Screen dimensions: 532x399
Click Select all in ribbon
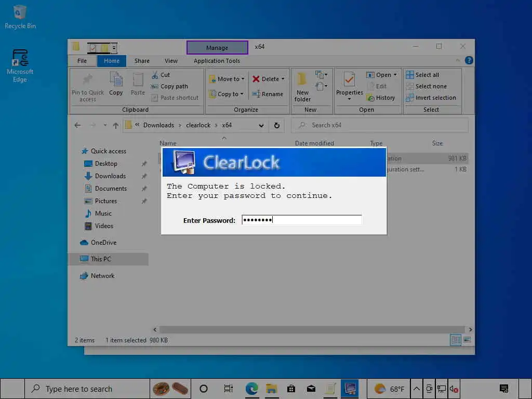point(422,75)
